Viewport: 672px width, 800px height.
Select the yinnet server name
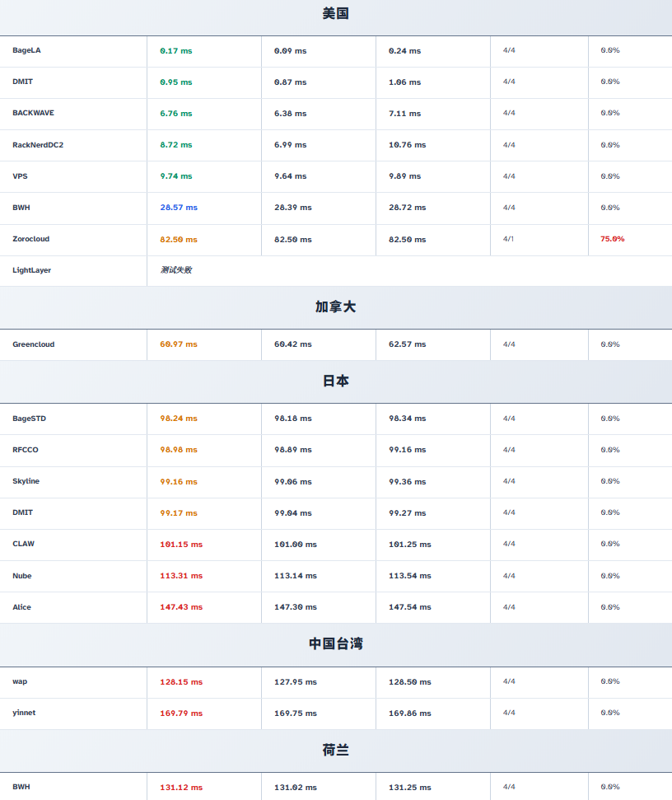24,713
